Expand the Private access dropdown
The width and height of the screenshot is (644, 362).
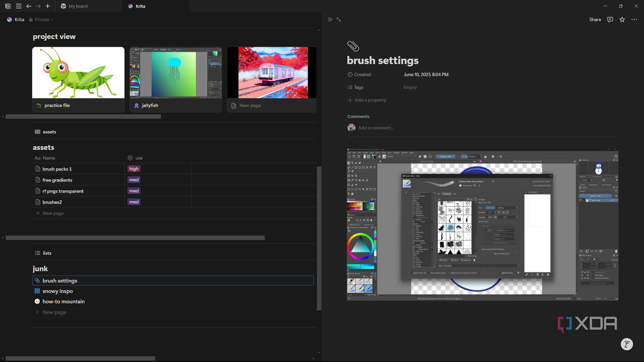42,20
